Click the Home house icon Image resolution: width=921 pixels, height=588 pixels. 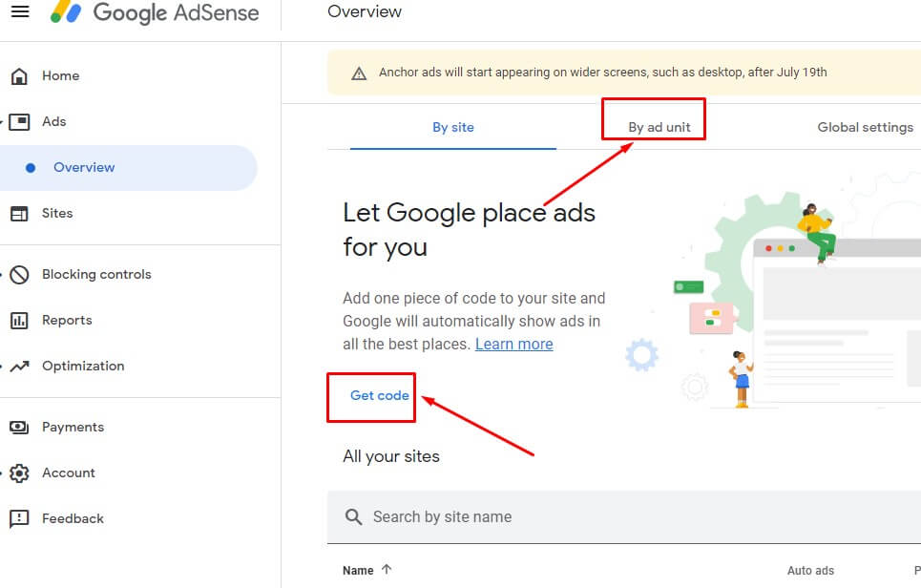19,75
